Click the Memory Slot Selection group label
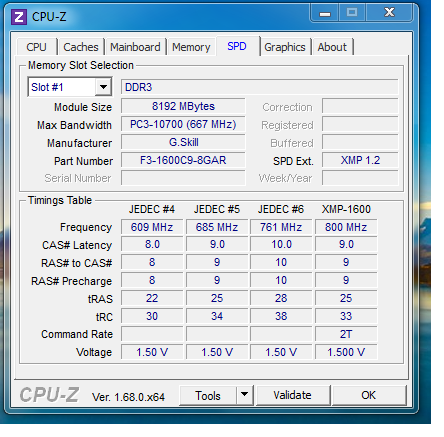 coord(81,65)
